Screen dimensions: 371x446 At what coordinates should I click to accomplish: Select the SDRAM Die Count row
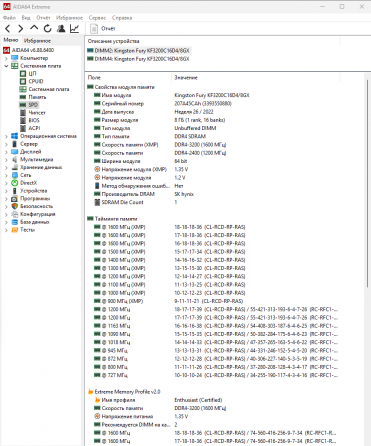(x=213, y=202)
